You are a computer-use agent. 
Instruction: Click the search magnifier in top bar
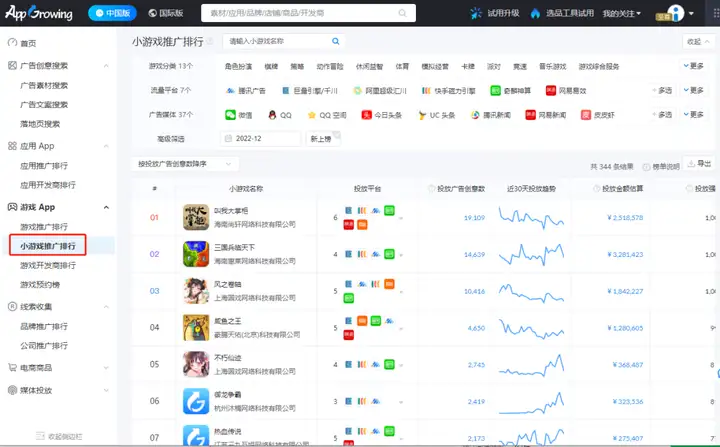tap(402, 13)
